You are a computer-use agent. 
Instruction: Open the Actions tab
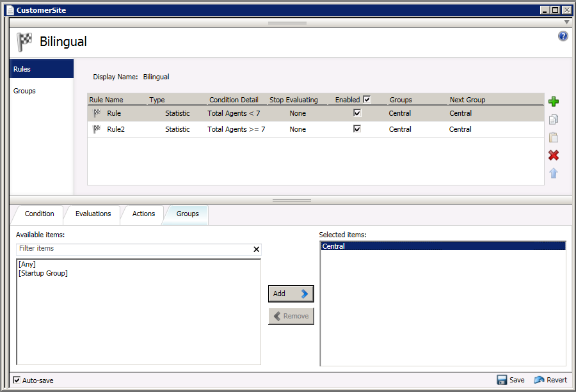pyautogui.click(x=143, y=214)
